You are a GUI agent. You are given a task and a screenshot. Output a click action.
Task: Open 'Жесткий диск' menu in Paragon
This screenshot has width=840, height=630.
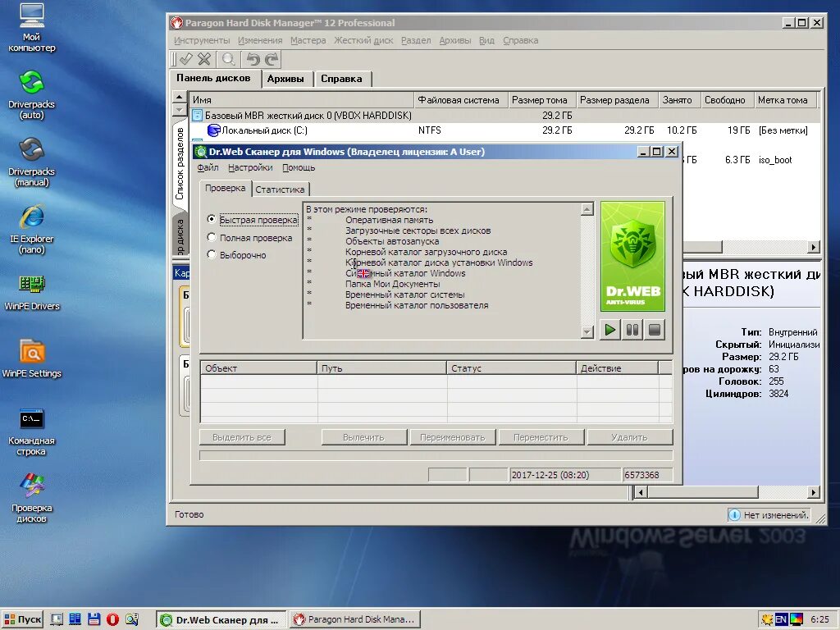[x=363, y=40]
